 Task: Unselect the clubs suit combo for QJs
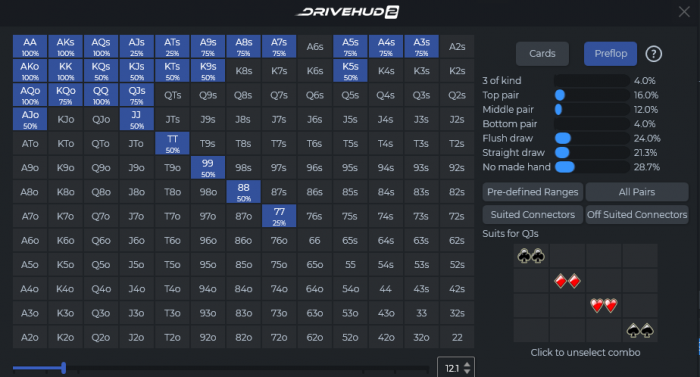pyautogui.click(x=531, y=256)
